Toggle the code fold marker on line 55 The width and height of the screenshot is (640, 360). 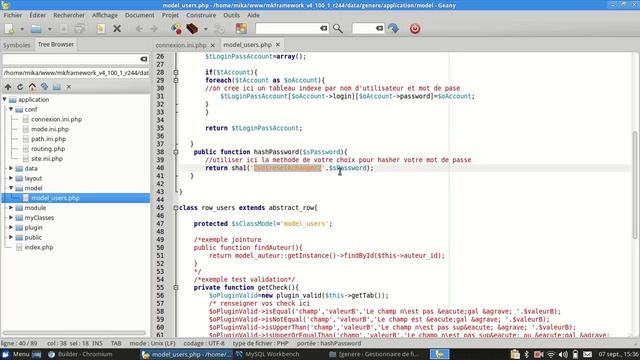pos(176,287)
